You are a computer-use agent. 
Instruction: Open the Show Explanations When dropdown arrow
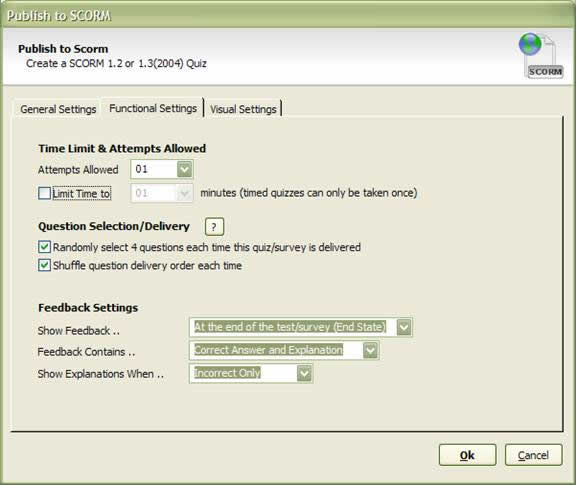point(304,374)
